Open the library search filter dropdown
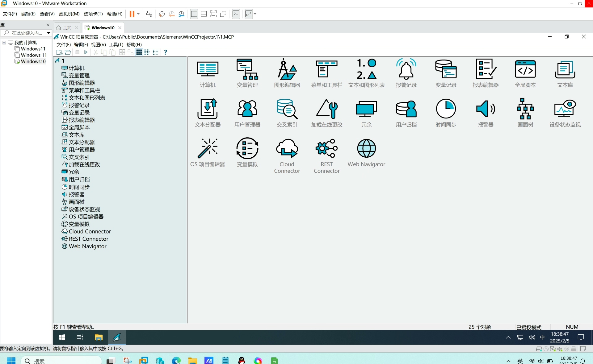The height and width of the screenshot is (364, 593). tap(48, 33)
